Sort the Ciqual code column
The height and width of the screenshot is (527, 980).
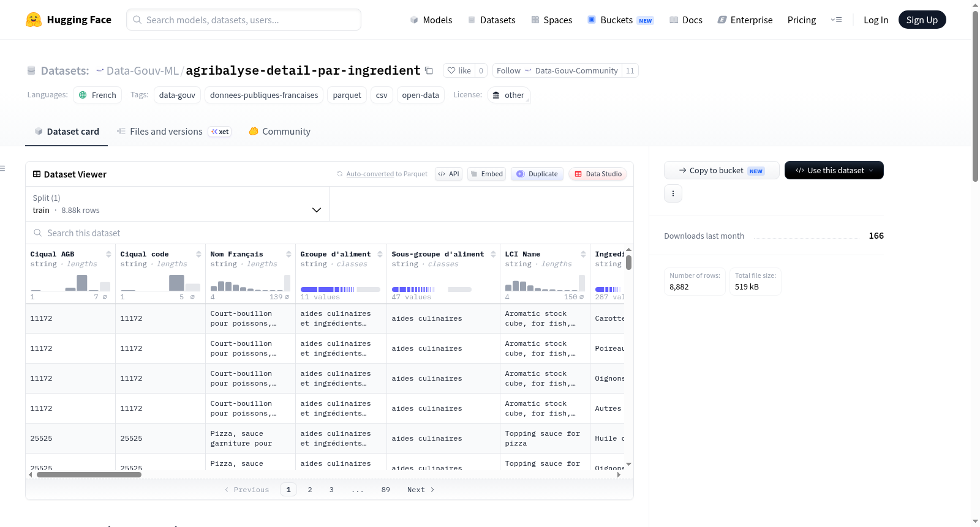198,254
